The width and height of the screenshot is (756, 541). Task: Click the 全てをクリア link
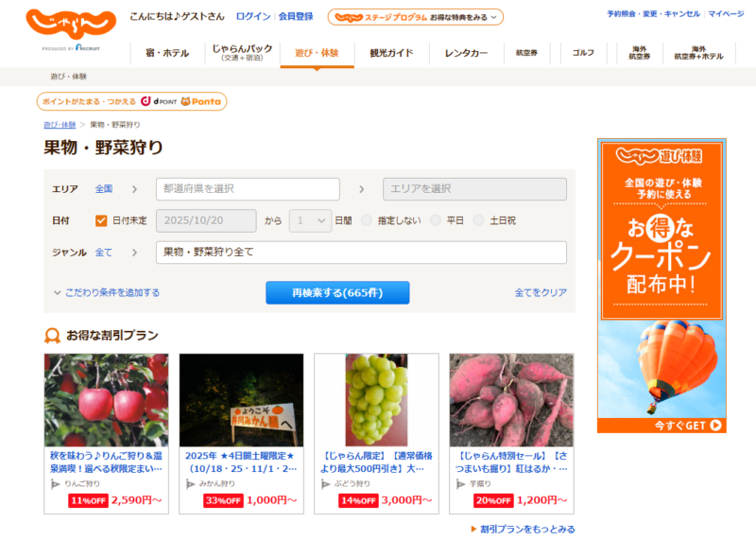(x=541, y=293)
